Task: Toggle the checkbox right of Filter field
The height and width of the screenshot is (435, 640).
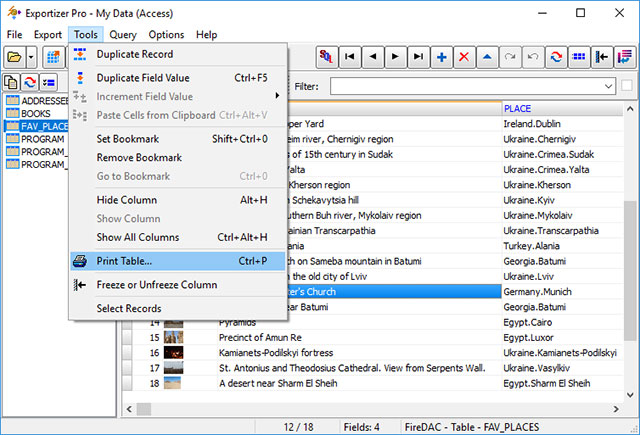Action: [626, 86]
